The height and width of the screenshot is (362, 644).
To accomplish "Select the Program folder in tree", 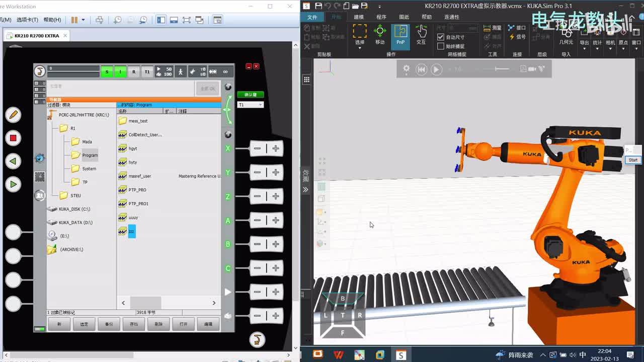I will (85, 155).
